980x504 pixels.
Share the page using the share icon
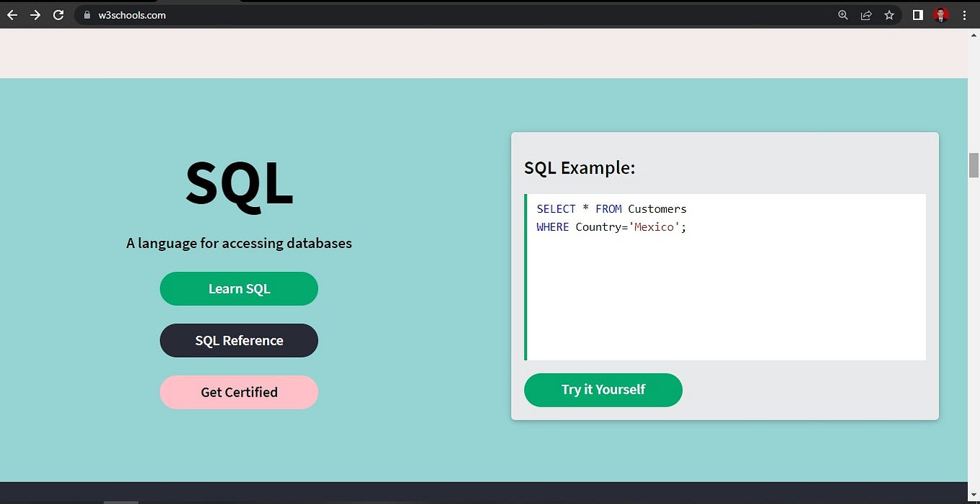866,14
